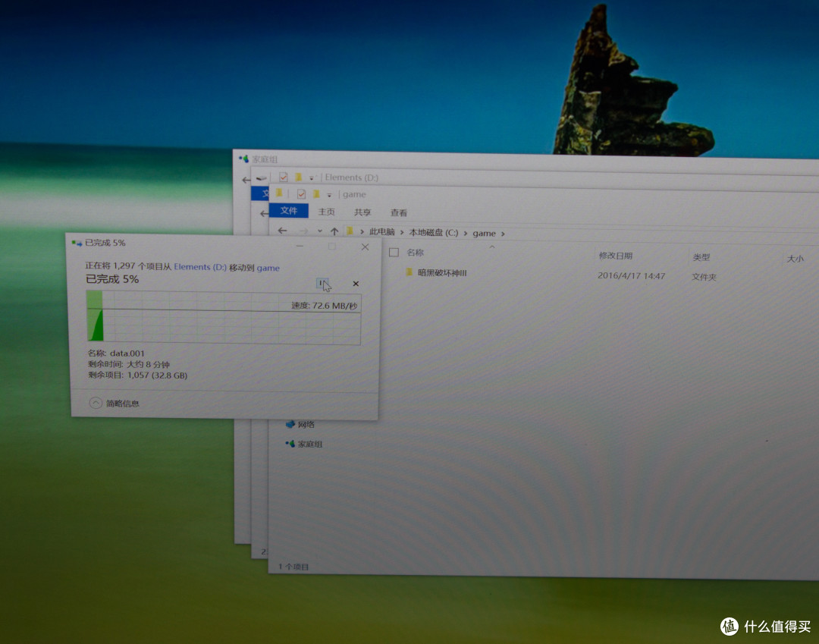Navigate to 本地磁盘 (C:) in address bar
The image size is (819, 644).
pos(434,232)
